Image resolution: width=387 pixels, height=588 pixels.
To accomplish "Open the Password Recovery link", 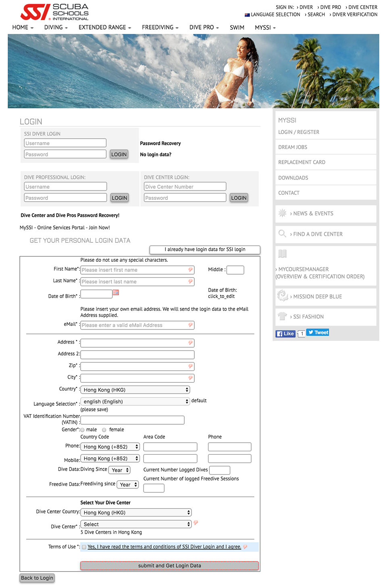I will (160, 143).
